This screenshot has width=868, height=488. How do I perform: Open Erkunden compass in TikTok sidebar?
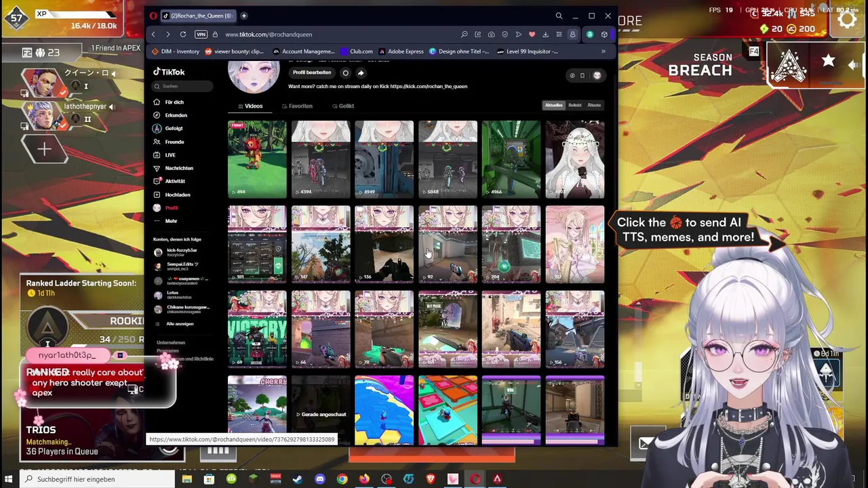[157, 115]
